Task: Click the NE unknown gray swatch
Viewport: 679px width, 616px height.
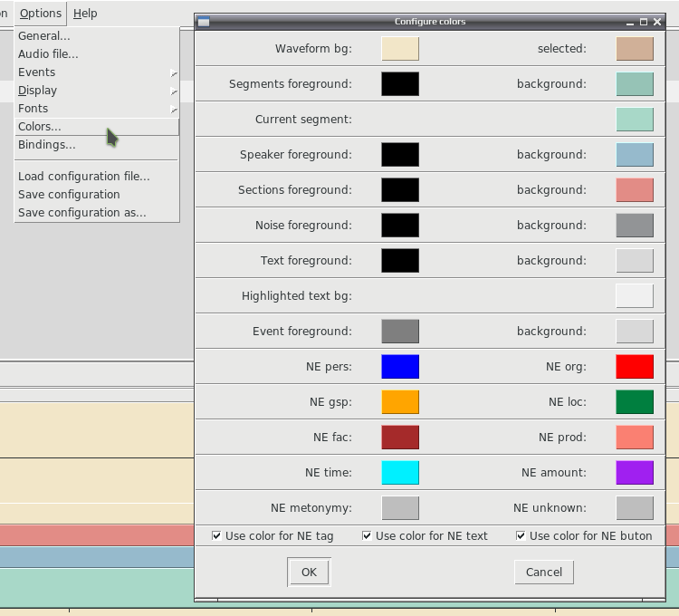Action: [x=635, y=507]
